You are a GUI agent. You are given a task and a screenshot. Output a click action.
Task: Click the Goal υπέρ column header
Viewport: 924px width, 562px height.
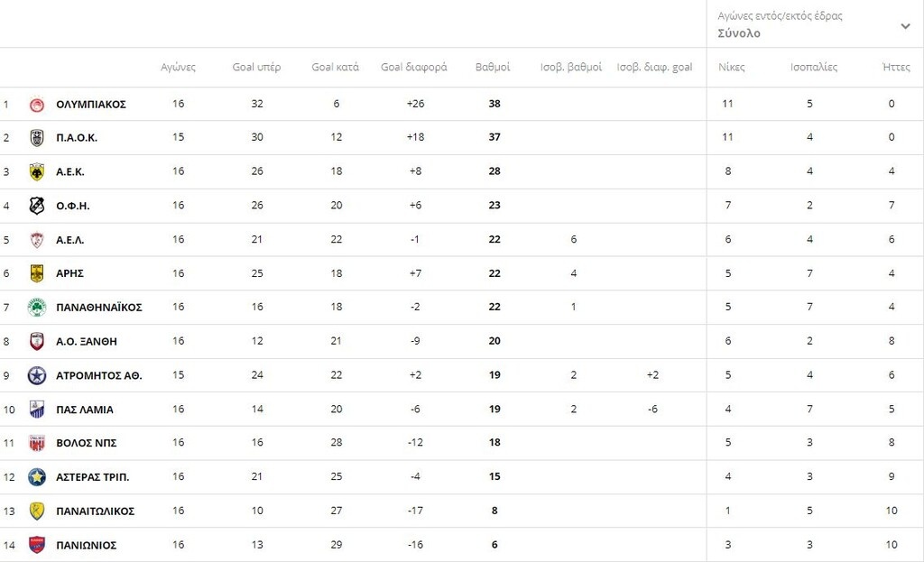pos(256,67)
